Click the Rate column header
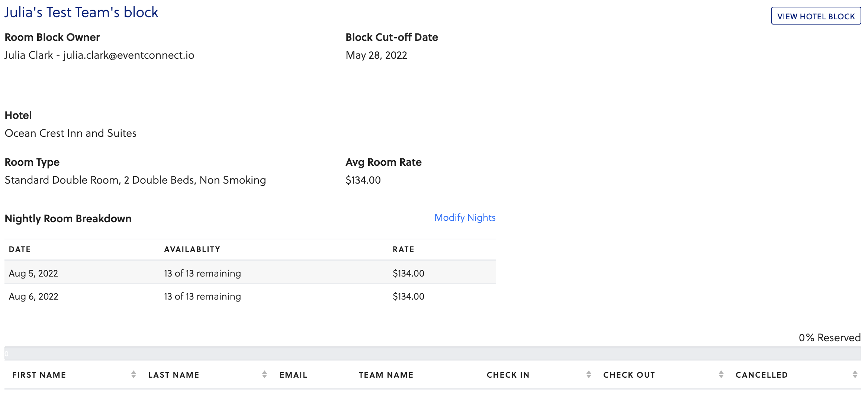Viewport: 868px width, 397px height. tap(403, 249)
